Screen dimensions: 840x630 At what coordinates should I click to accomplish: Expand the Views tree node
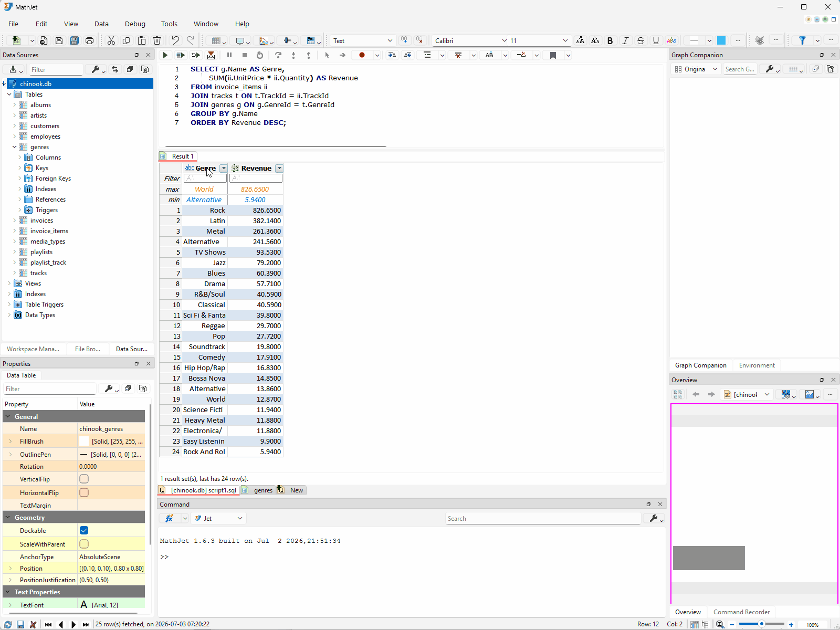pyautogui.click(x=9, y=283)
